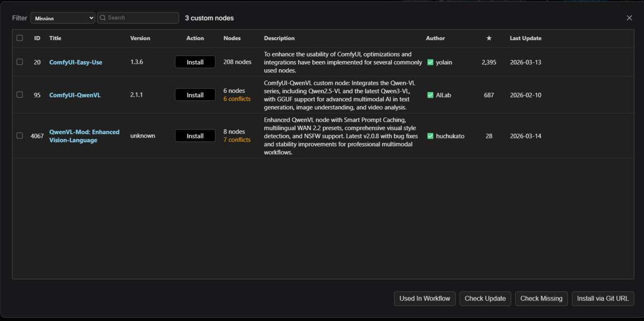
Task: Sort by the Title column header
Action: [x=55, y=38]
